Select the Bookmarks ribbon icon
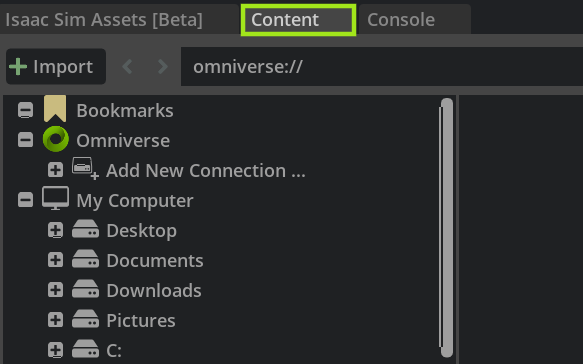583x364 pixels. pyautogui.click(x=55, y=109)
